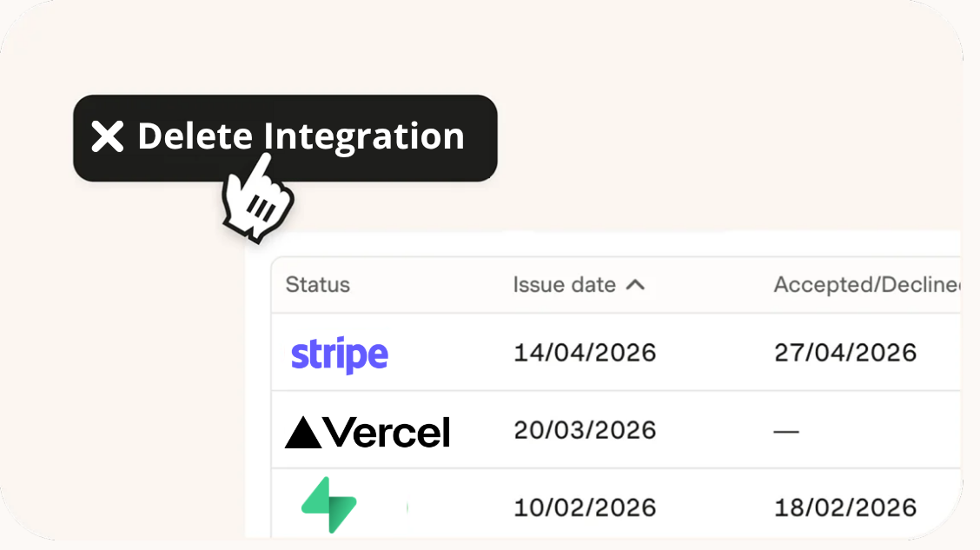The height and width of the screenshot is (550, 980).
Task: Click the X icon in Delete Integration
Action: point(108,136)
